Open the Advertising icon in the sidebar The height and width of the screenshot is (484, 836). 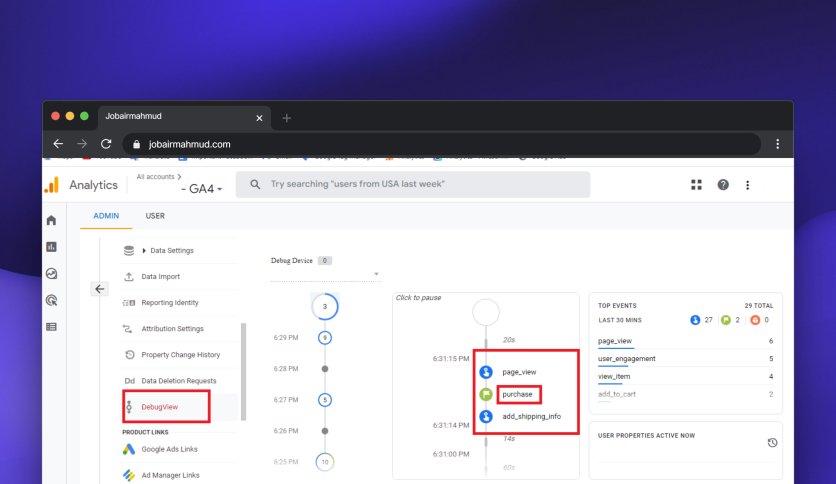click(x=51, y=300)
